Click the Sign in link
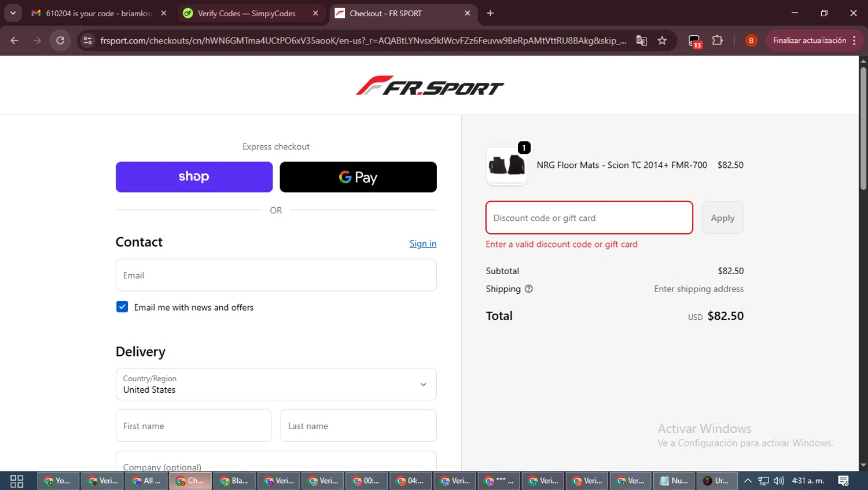Viewport: 868px width, 490px height. click(423, 244)
